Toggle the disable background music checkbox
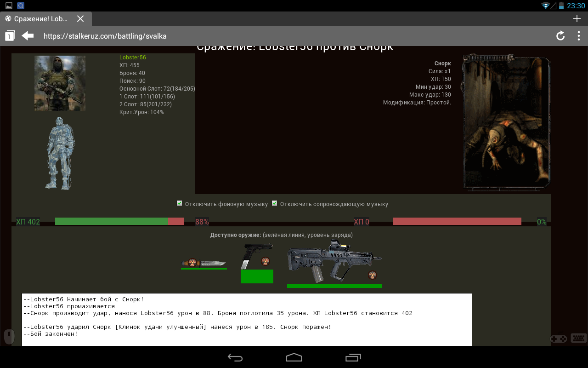The width and height of the screenshot is (588, 368). click(180, 203)
